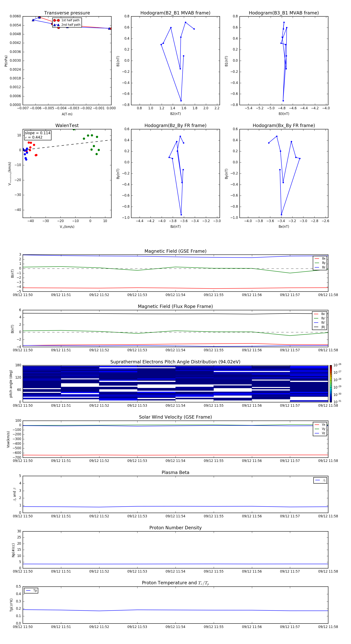The height and width of the screenshot is (644, 351).
Task: Click the 'Solar Wind Velocity (GSE Frame)' title
Action: pos(175,417)
